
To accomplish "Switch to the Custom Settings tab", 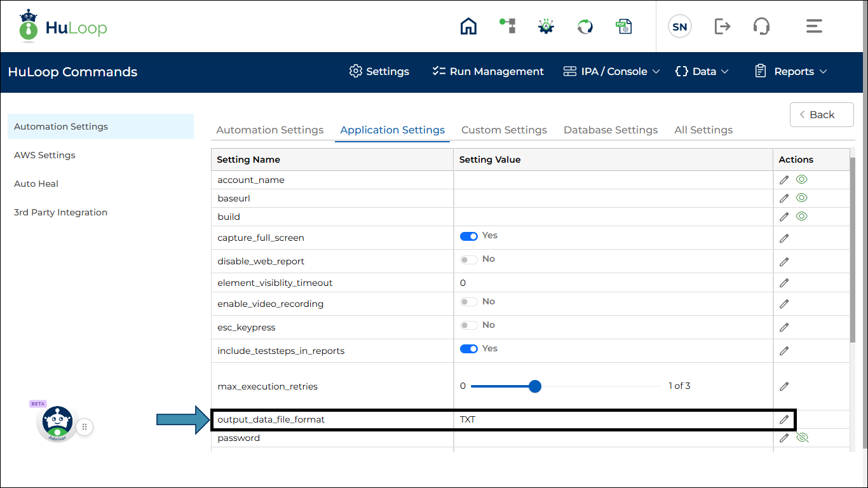I will (x=504, y=130).
